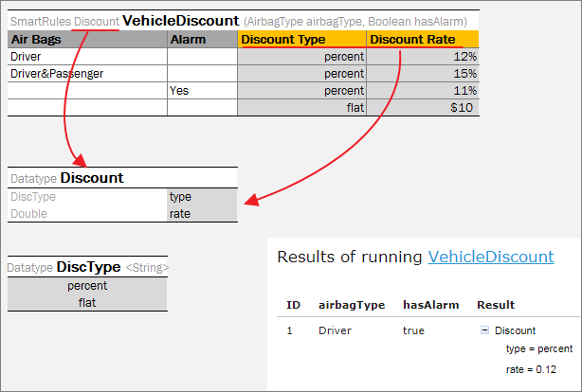Image resolution: width=582 pixels, height=392 pixels.
Task: Select the Yes alarm cell
Action: click(202, 91)
